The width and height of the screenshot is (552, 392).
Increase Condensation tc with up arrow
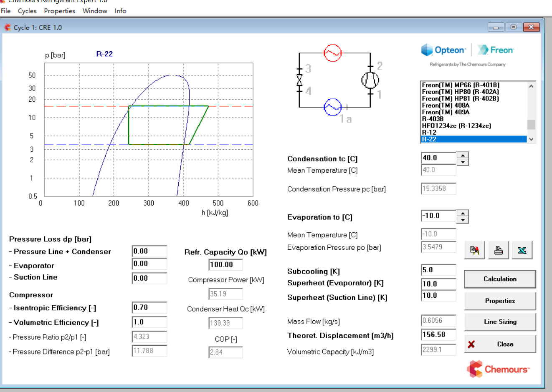[x=463, y=155]
